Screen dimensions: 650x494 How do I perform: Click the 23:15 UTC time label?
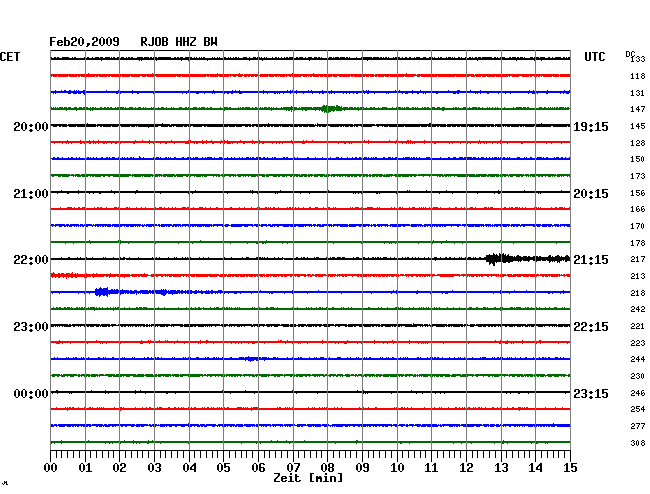pyautogui.click(x=591, y=393)
